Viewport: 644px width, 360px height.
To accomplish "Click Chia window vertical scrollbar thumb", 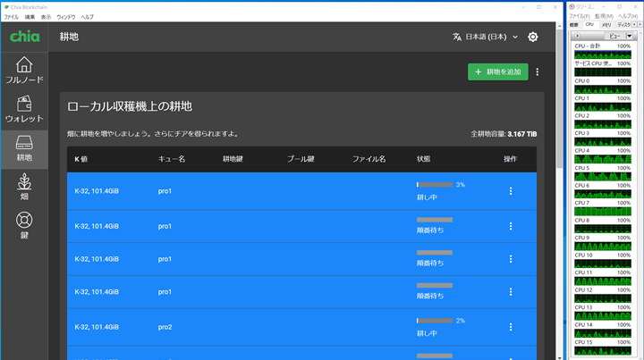I will [x=559, y=98].
